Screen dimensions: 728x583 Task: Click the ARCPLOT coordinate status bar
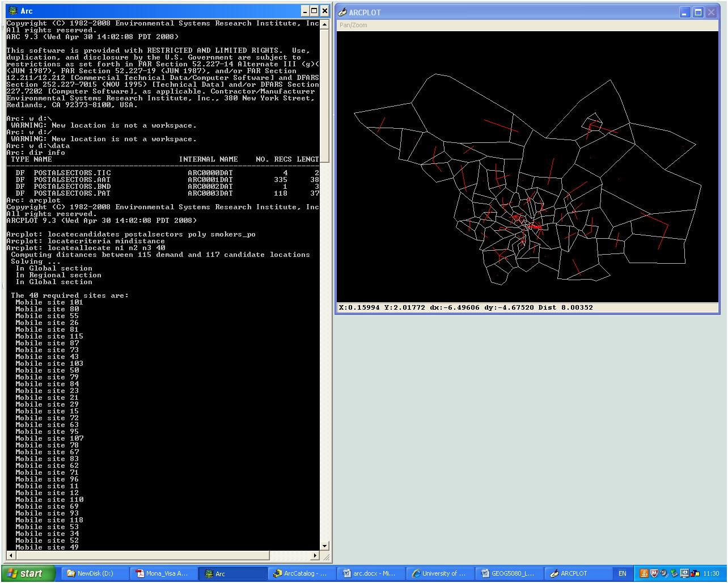527,307
